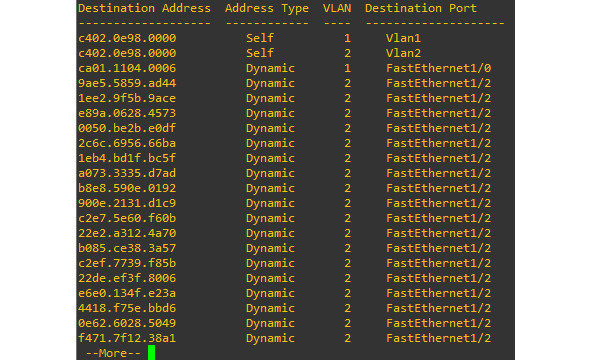Select MAC address 0e62.6028.5049
This screenshot has height=360, width=591.
[127, 323]
